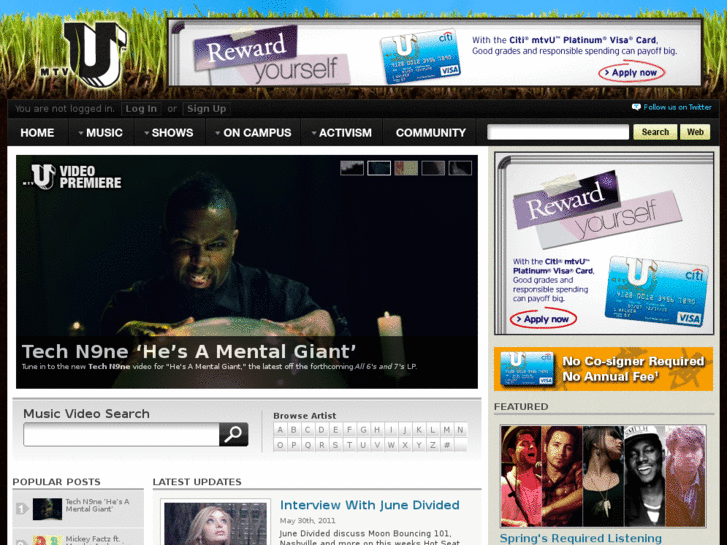Expand the ON CAMPUS dropdown arrow
727x545 pixels.
tap(217, 133)
